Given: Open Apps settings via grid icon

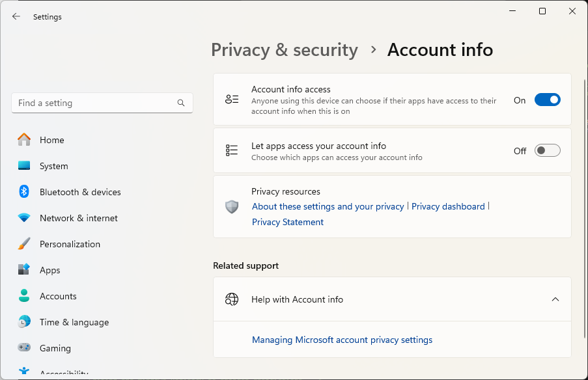Looking at the screenshot, I should pyautogui.click(x=23, y=270).
